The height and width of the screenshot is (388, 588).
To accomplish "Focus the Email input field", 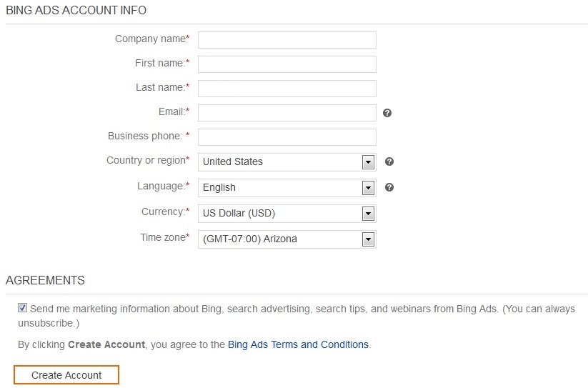I will pos(287,113).
